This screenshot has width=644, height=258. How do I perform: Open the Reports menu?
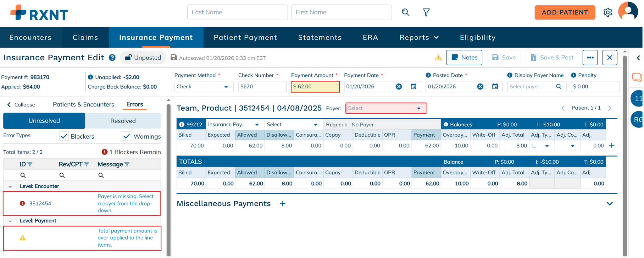click(419, 37)
